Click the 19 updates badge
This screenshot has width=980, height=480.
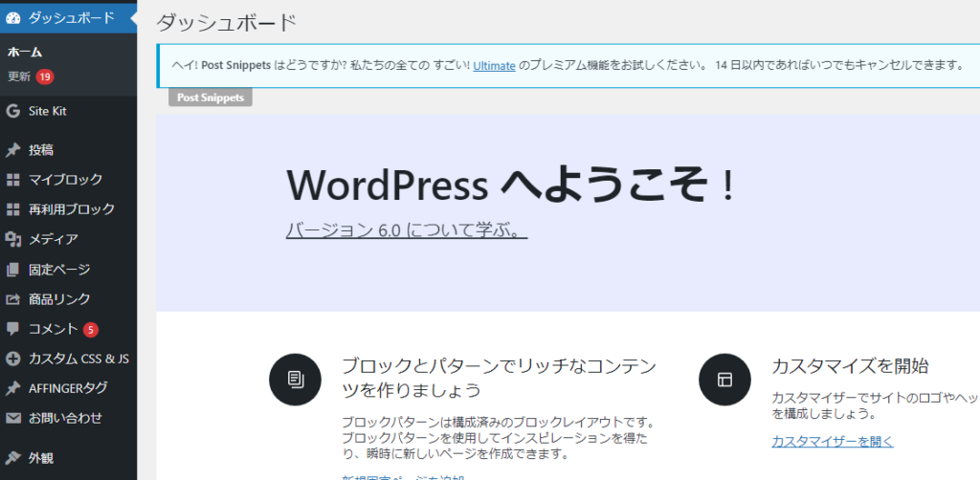(x=45, y=76)
